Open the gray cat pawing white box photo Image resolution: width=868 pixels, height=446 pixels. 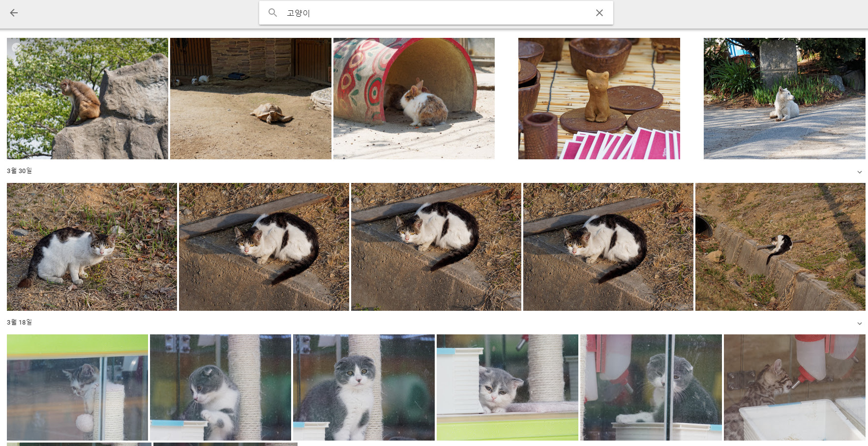[220, 387]
